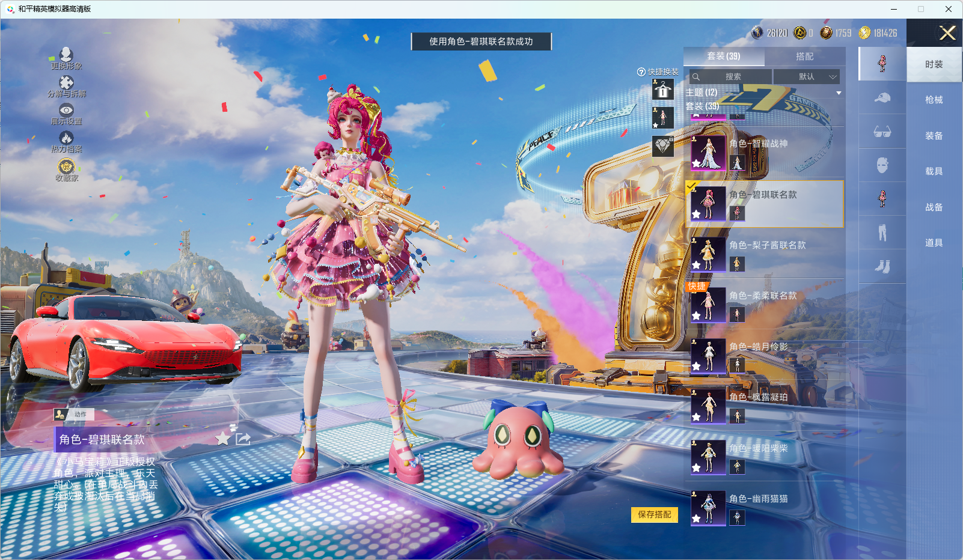This screenshot has width=963, height=560.
Task: Open the 枪械 firearms tab
Action: pyautogui.click(x=934, y=100)
